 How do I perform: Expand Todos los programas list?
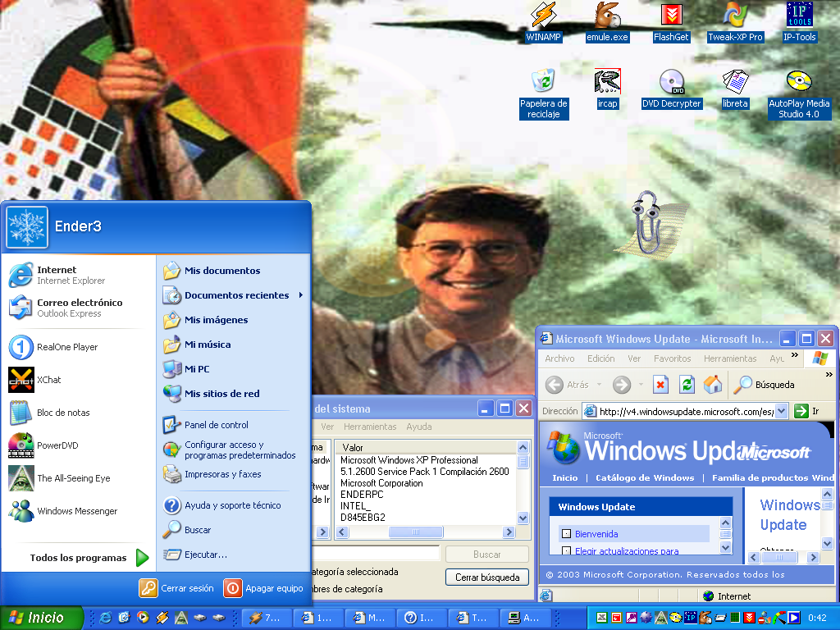(x=89, y=558)
